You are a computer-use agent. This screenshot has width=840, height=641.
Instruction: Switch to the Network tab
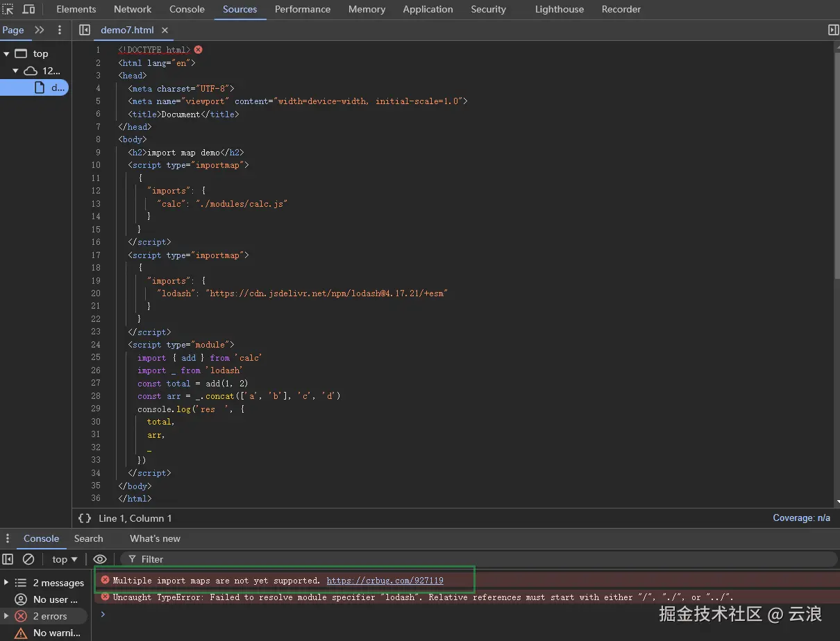[133, 9]
